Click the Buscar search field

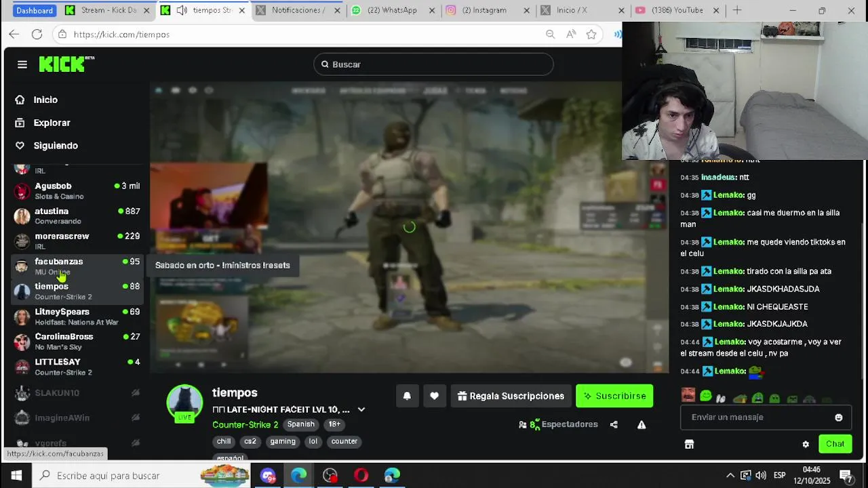tap(433, 64)
